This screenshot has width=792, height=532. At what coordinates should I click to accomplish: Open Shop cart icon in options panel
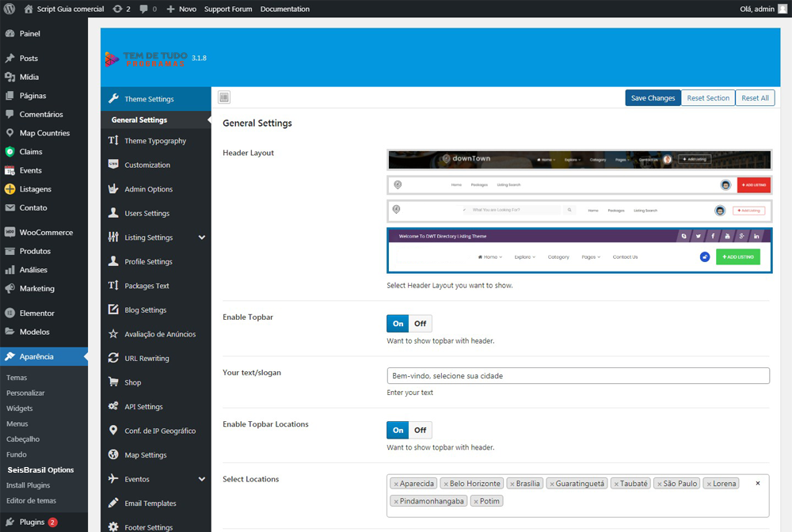[x=113, y=382]
